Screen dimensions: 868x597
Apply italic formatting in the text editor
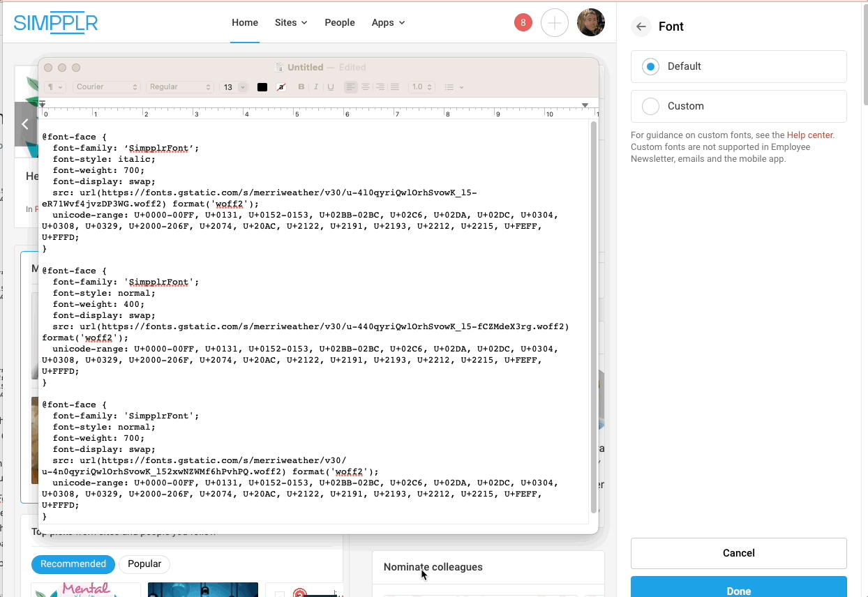pyautogui.click(x=315, y=86)
